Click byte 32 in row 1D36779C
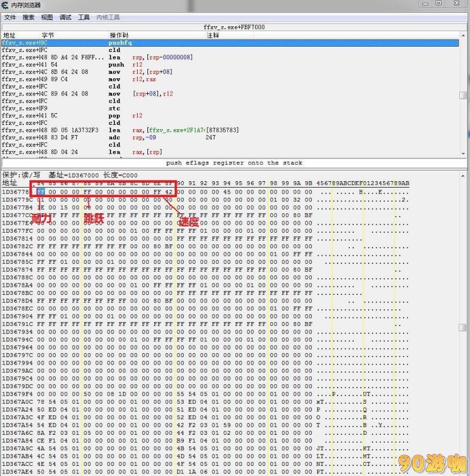470x476 pixels. (x=297, y=200)
